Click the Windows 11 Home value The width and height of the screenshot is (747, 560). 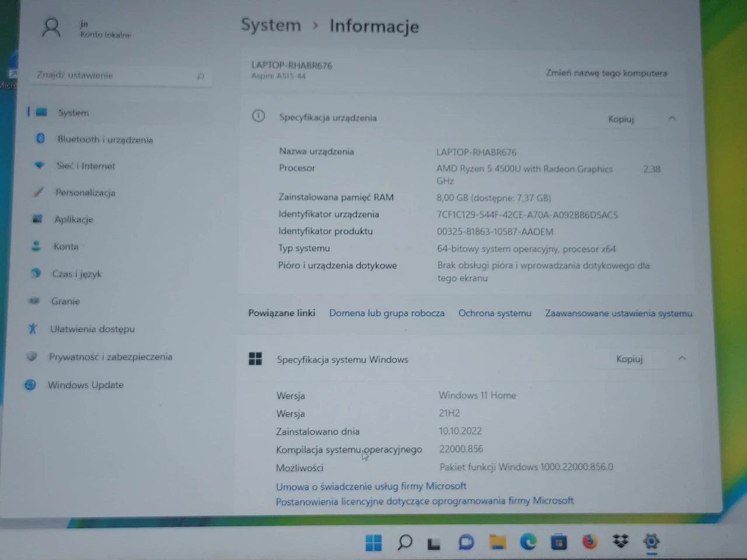[477, 395]
